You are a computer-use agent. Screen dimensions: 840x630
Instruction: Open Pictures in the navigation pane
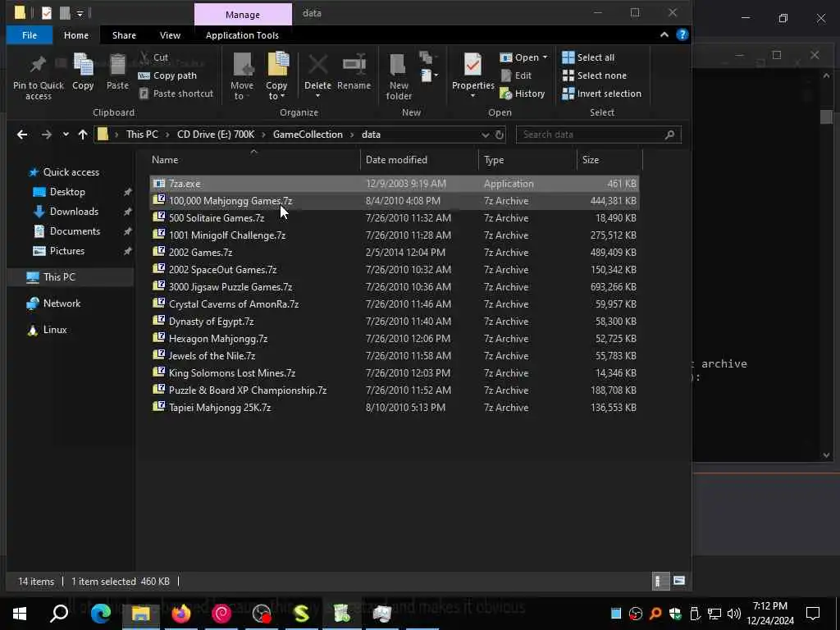pos(67,251)
